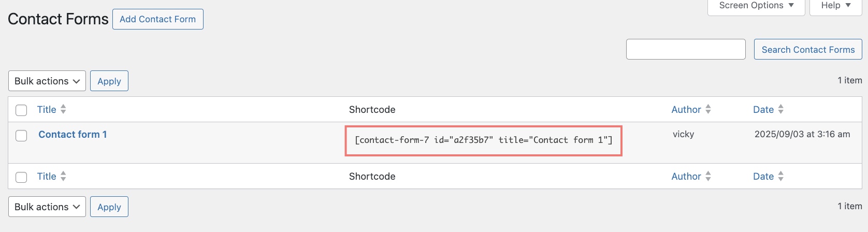Open the Contact form 1 link
Viewport: 868px width, 232px height.
coord(73,134)
